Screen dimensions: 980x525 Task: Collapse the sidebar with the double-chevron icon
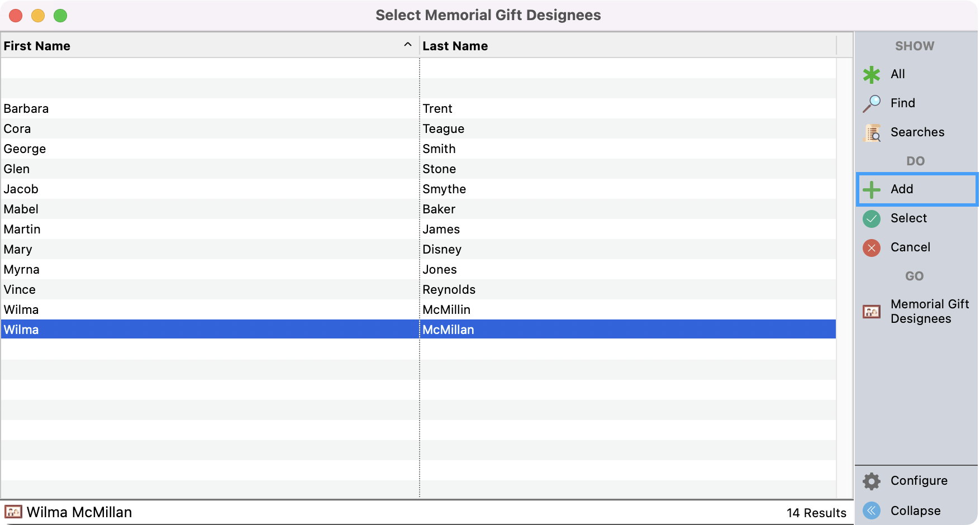871,510
